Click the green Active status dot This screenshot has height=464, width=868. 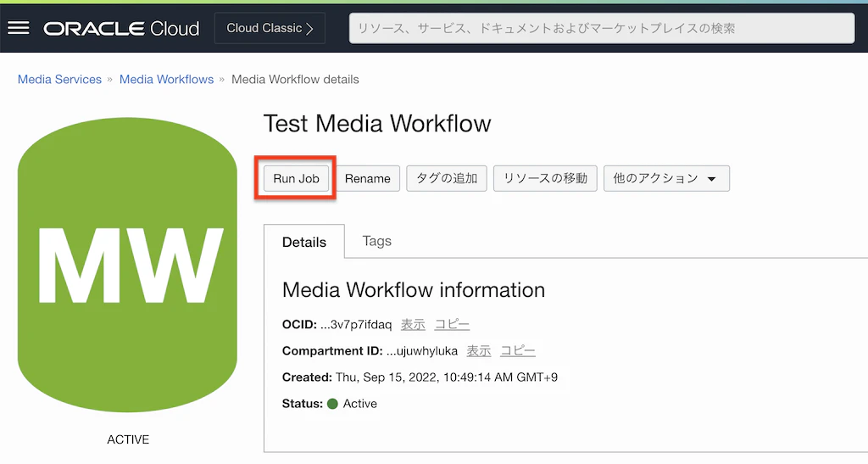(332, 404)
